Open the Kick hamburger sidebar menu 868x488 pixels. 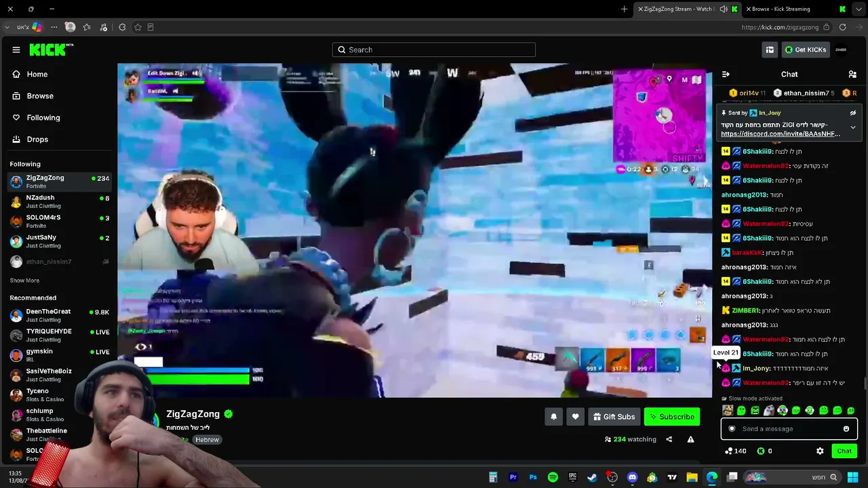click(x=16, y=49)
